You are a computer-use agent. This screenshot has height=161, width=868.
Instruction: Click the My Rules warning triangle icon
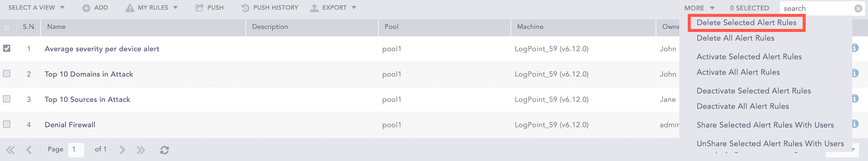pyautogui.click(x=130, y=8)
